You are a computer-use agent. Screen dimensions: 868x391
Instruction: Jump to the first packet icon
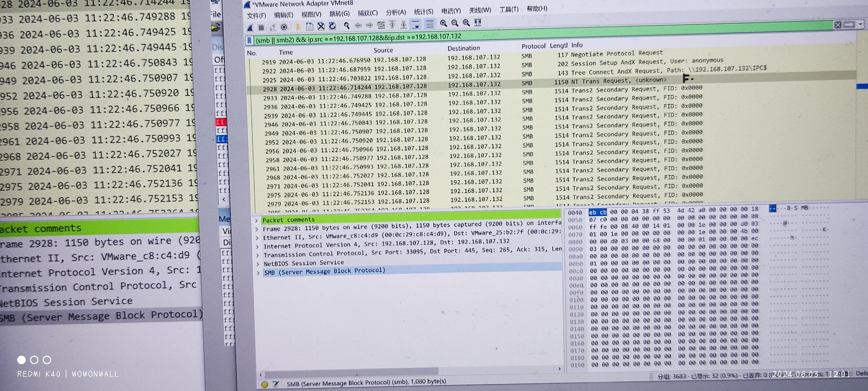click(392, 24)
